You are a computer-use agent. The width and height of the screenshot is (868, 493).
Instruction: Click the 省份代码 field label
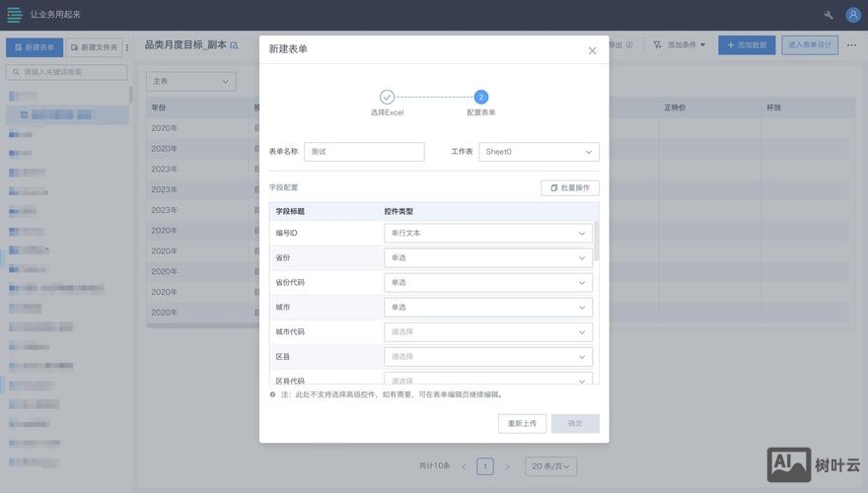tap(290, 283)
